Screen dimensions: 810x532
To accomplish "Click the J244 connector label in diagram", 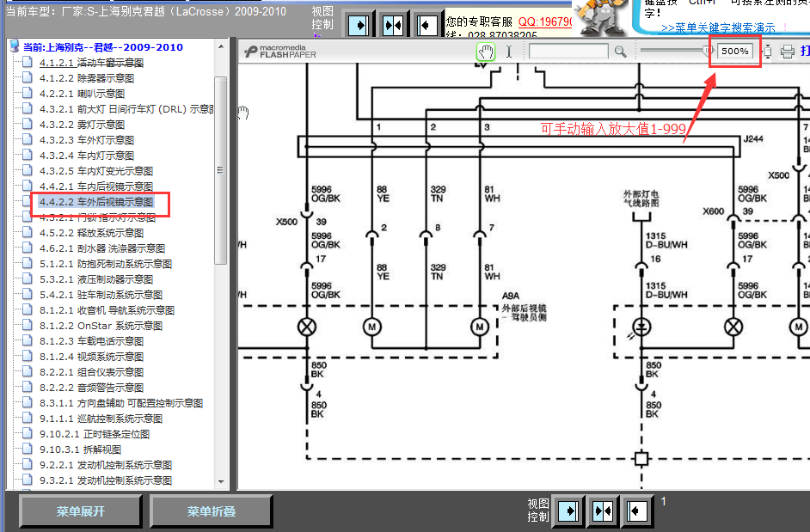I will (753, 139).
